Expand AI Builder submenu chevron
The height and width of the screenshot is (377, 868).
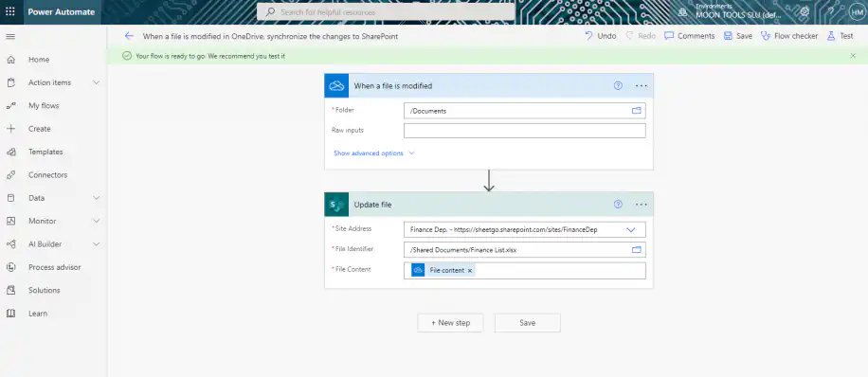(x=96, y=244)
